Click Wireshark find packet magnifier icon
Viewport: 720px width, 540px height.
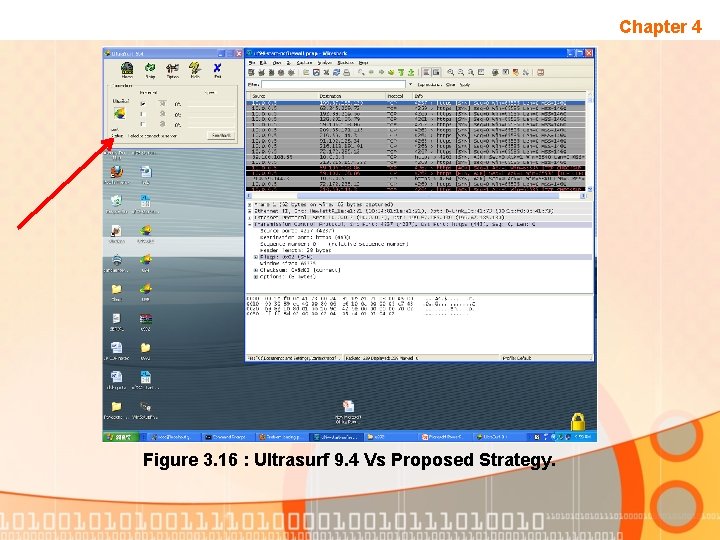361,73
